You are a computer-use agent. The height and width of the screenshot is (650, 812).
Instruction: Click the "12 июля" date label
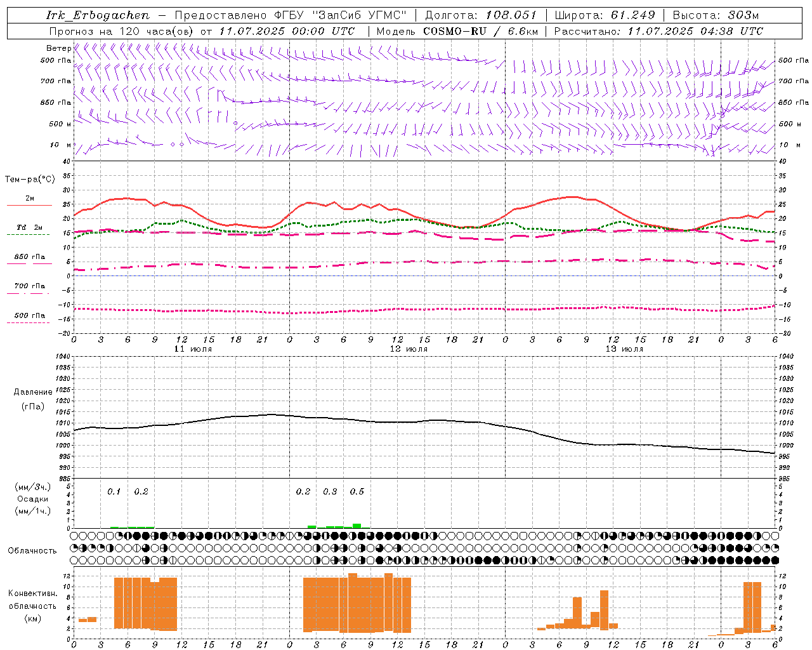tap(409, 349)
